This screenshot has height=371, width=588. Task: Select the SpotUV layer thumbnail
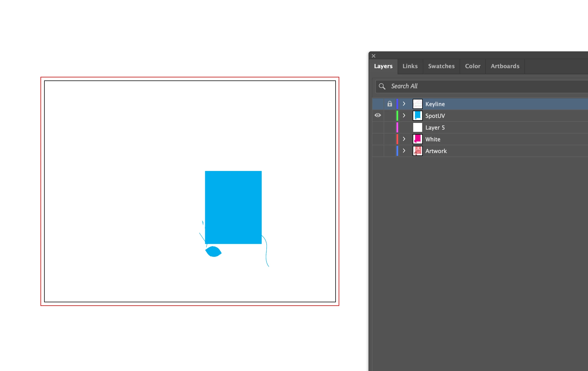(417, 116)
